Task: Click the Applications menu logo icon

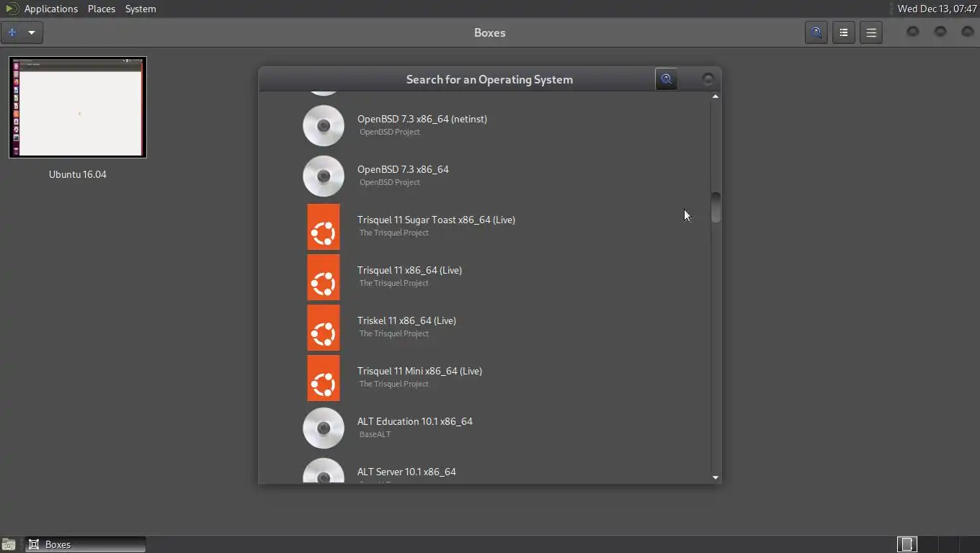Action: (x=12, y=9)
